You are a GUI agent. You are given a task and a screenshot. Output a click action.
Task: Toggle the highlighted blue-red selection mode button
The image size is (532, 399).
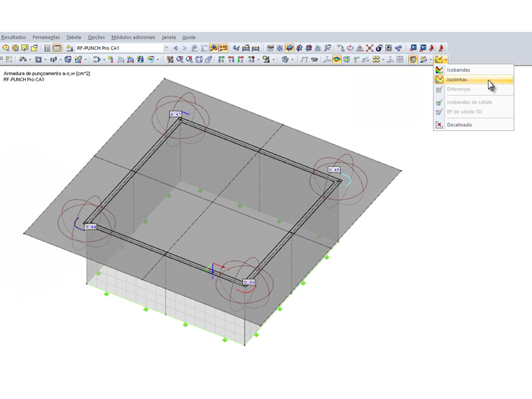click(x=289, y=48)
